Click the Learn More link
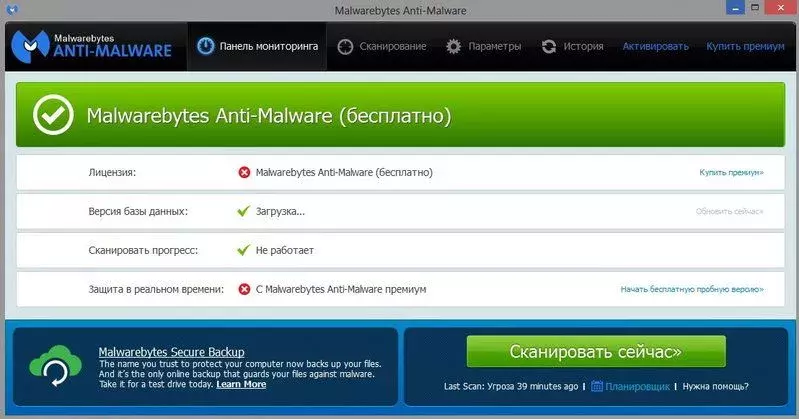 tap(241, 384)
